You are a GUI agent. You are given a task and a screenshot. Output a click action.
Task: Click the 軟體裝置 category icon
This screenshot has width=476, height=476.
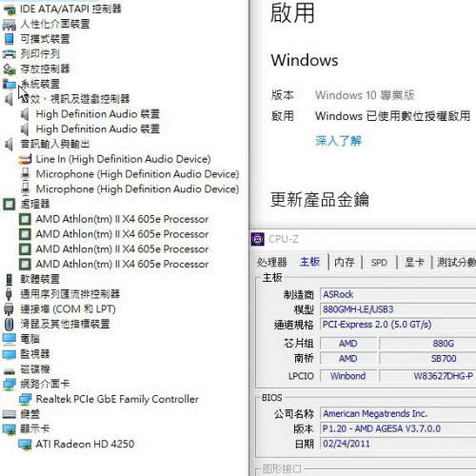pyautogui.click(x=9, y=279)
